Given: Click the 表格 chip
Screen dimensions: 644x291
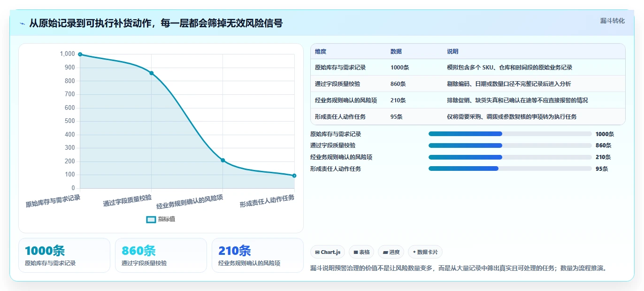Looking at the screenshot, I should click(x=361, y=252).
